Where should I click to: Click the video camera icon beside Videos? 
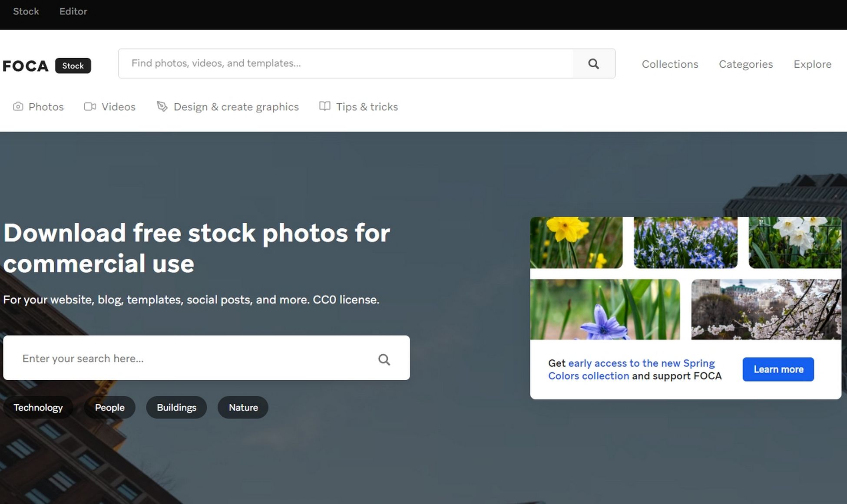pyautogui.click(x=90, y=106)
